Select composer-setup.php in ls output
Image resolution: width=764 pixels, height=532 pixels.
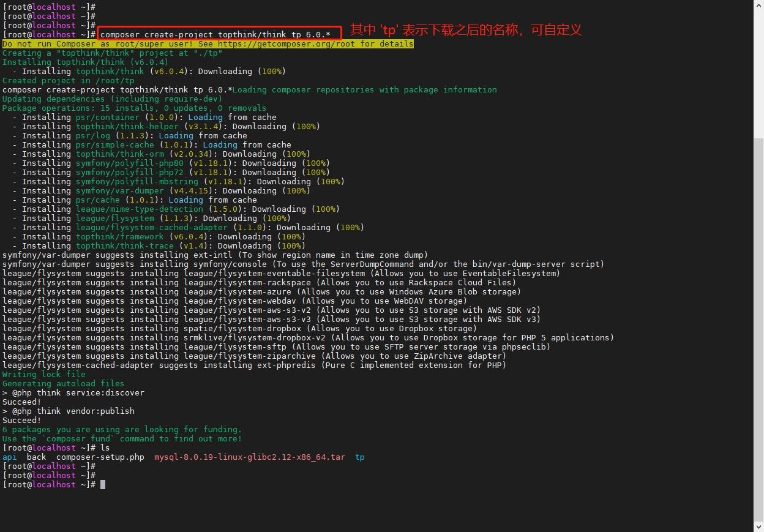(100, 457)
